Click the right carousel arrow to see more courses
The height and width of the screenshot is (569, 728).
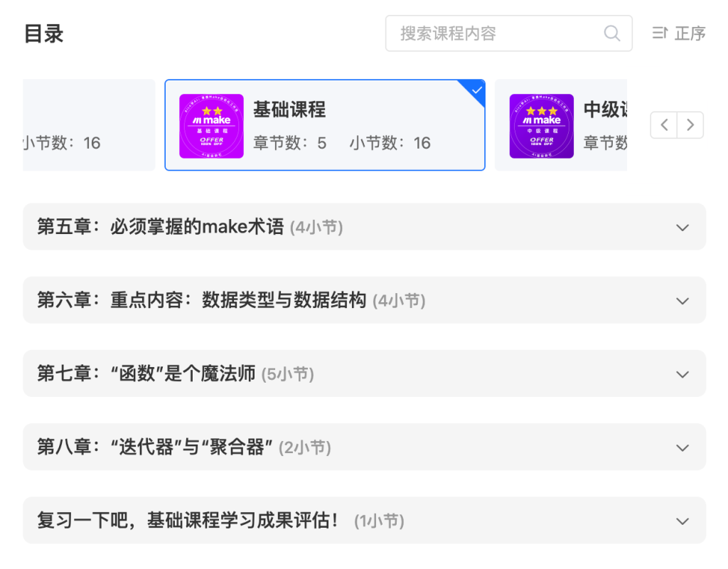690,124
